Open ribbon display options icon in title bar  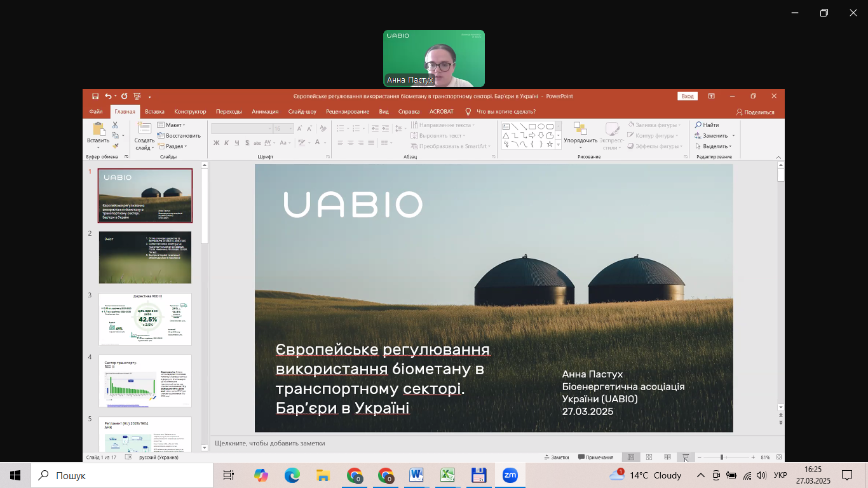[712, 96]
